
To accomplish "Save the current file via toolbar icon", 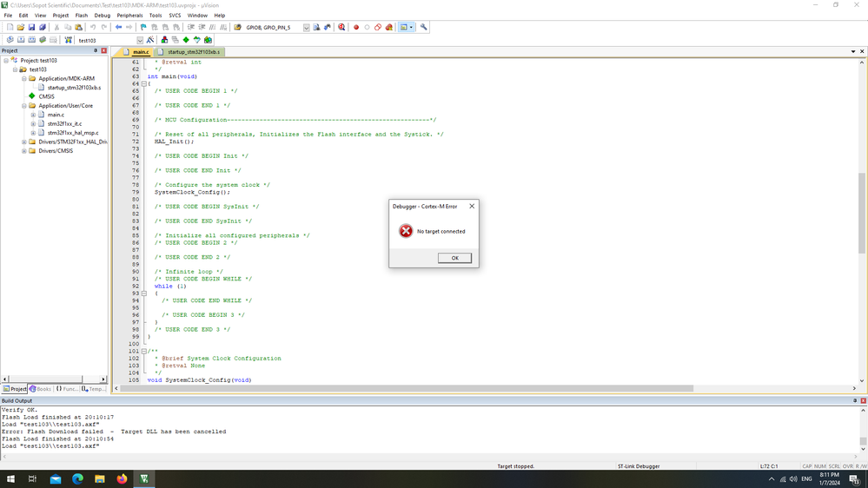I will [x=31, y=27].
